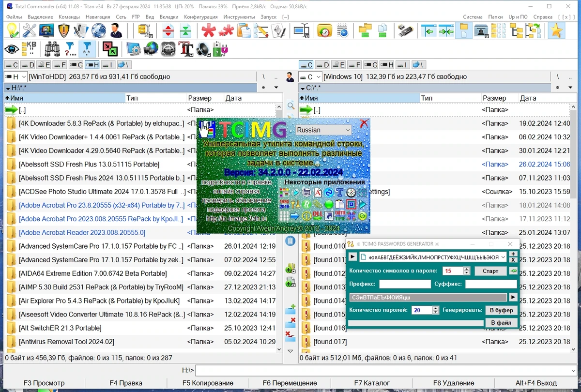This screenshot has width=581, height=392.
Task: Increase the password character count spinner
Action: [467, 269]
